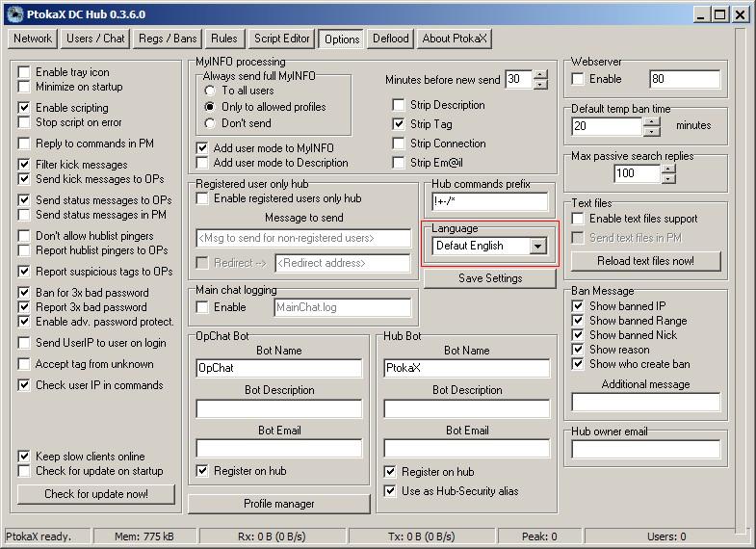The width and height of the screenshot is (756, 549).
Task: Toggle Strip Description checkbox
Action: coord(399,105)
